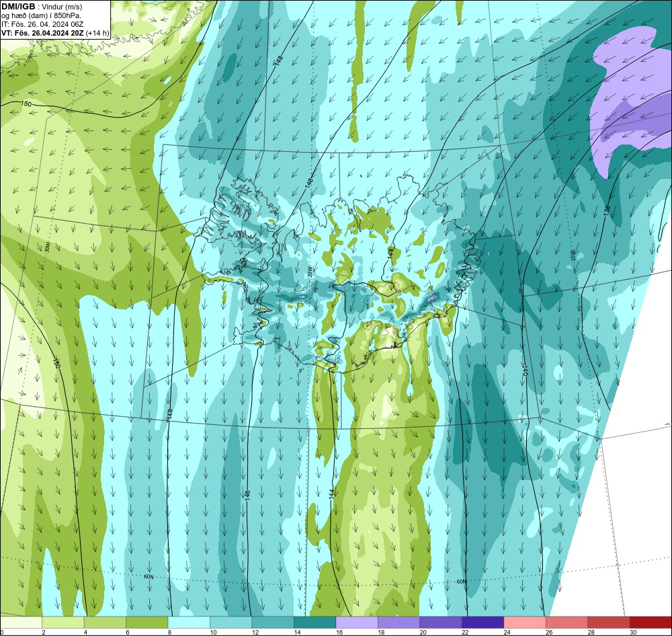Screen dimensions: 672x636
Task: Click the dark red legend swatch above 30
Action: pos(651,622)
